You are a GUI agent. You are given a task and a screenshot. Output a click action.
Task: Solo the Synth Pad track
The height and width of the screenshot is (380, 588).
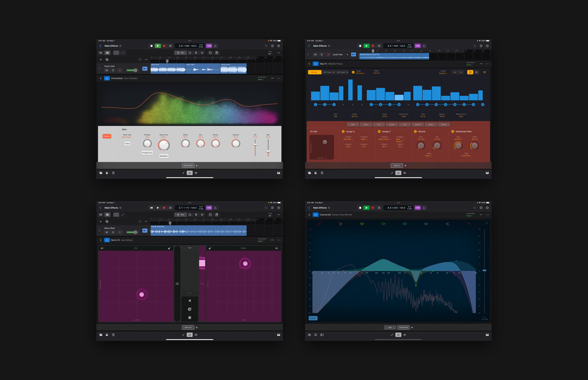click(x=322, y=55)
